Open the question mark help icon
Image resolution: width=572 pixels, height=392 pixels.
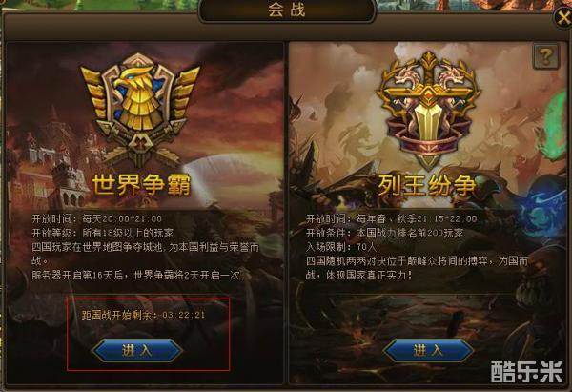[545, 56]
